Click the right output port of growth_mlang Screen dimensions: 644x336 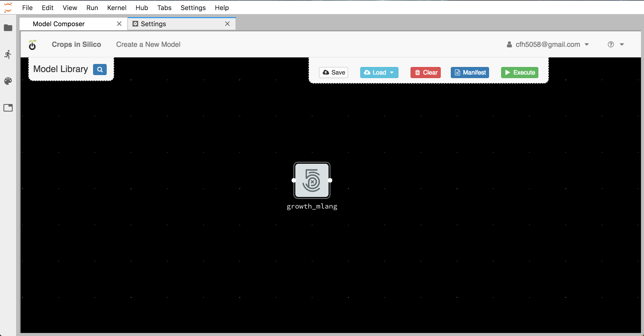330,180
